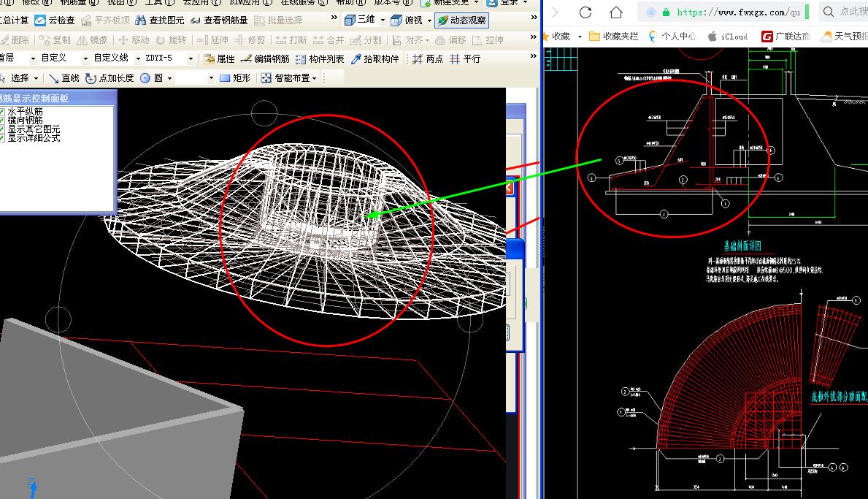Viewport: 868px width, 499px height.
Task: Open the 构件列表 component list
Action: (x=320, y=58)
